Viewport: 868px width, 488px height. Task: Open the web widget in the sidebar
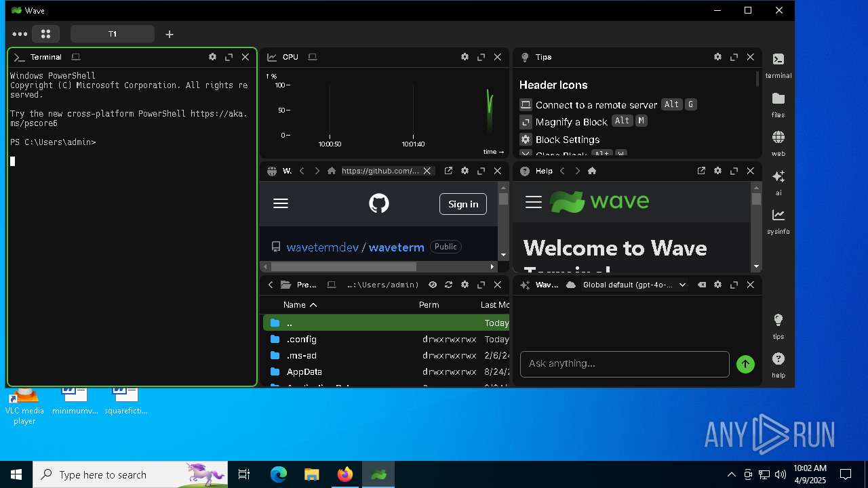click(x=778, y=143)
